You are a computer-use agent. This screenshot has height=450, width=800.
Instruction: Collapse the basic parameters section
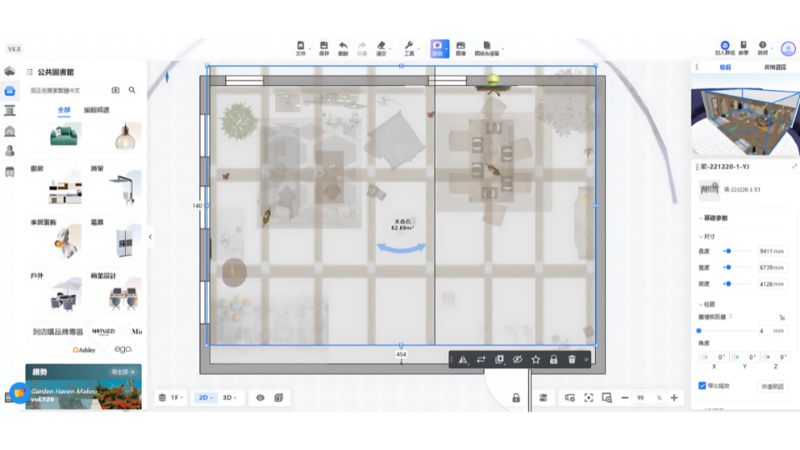pos(700,218)
